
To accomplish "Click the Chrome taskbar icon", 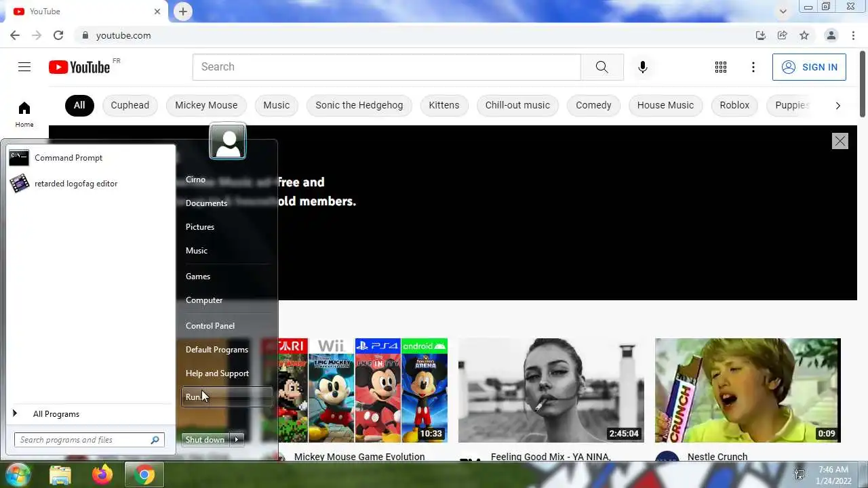I will tap(144, 475).
